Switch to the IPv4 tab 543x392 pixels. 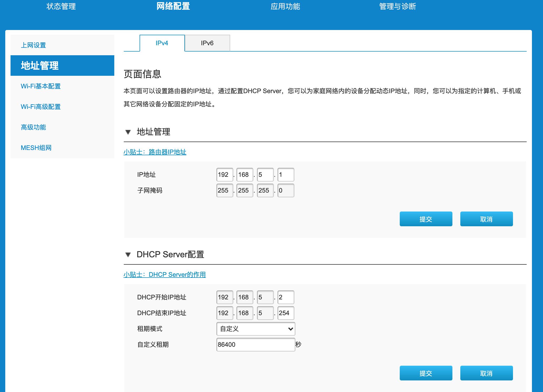[x=162, y=43]
